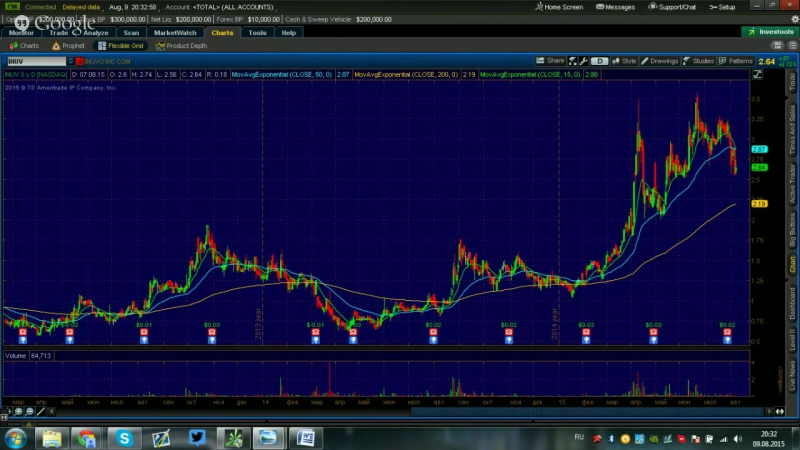800x450 pixels.
Task: Open the Studies menu
Action: 698,61
